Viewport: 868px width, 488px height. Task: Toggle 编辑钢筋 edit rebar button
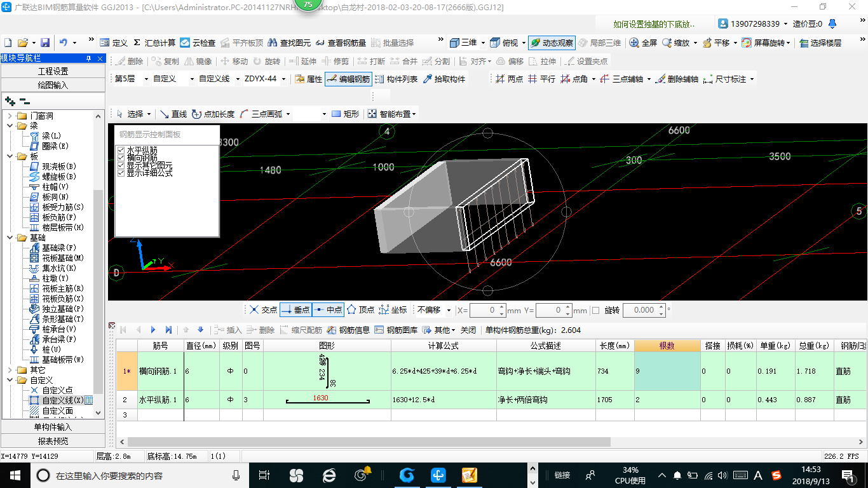click(348, 79)
